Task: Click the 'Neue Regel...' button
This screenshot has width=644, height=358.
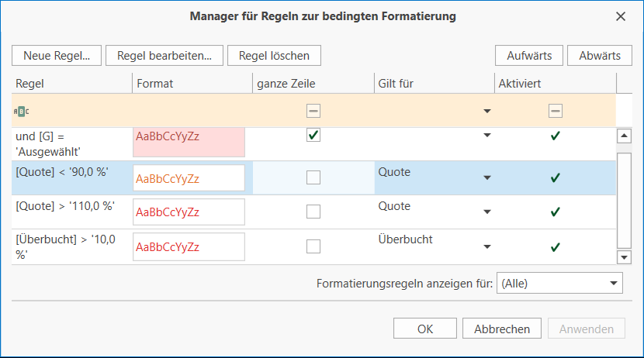Action: click(x=57, y=55)
